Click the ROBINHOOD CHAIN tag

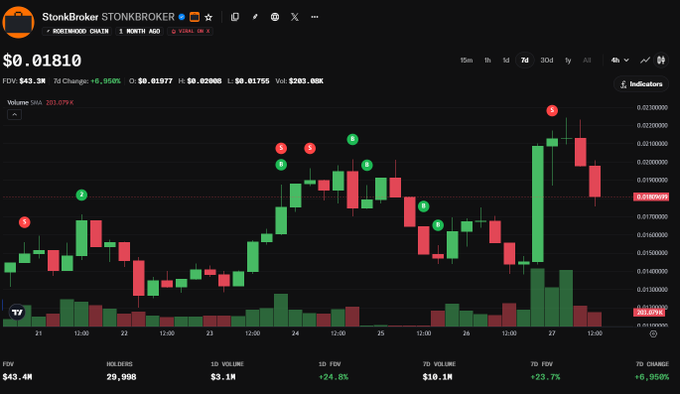click(x=77, y=31)
